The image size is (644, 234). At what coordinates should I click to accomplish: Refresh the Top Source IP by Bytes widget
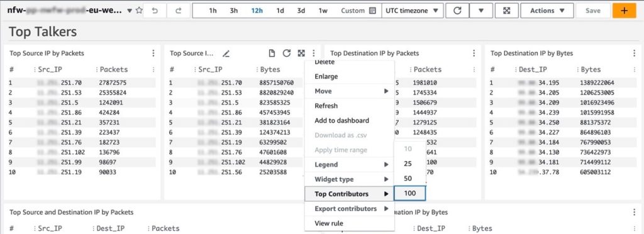pyautogui.click(x=287, y=53)
